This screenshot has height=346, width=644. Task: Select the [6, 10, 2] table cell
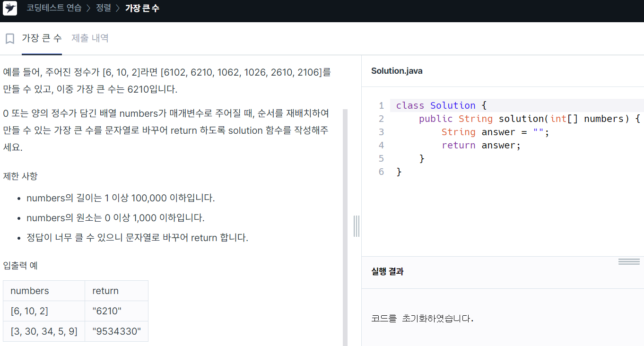click(x=44, y=311)
